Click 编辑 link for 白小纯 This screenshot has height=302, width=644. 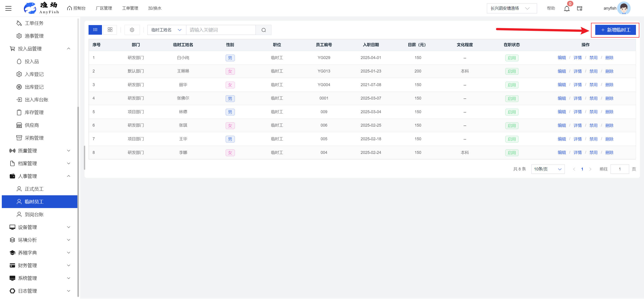point(561,58)
